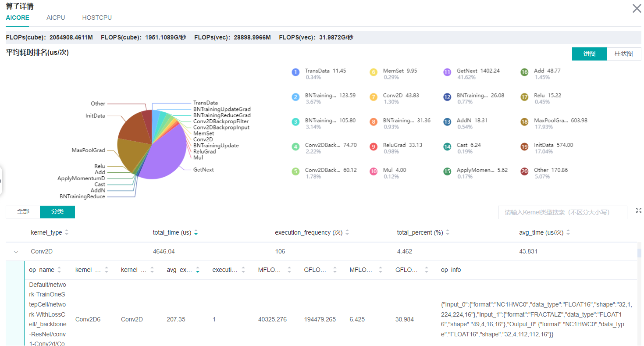
Task: Click avg_time column sort arrows
Action: click(x=568, y=233)
